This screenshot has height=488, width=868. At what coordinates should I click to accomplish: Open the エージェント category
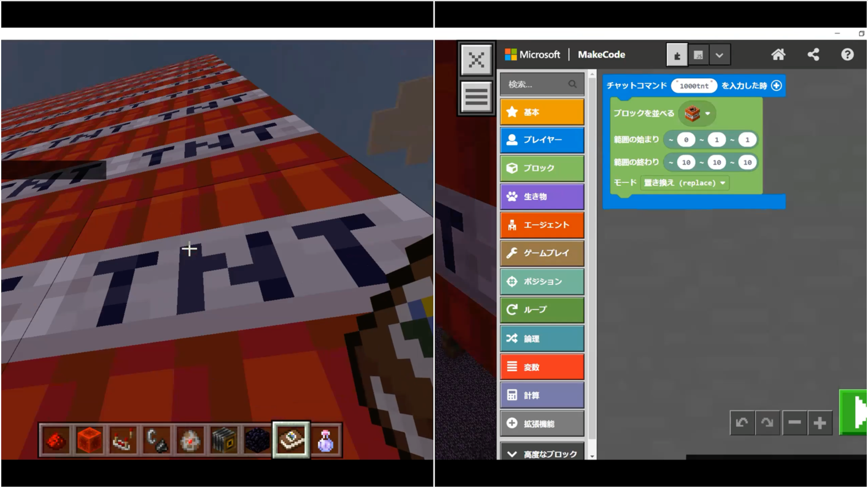coord(542,225)
